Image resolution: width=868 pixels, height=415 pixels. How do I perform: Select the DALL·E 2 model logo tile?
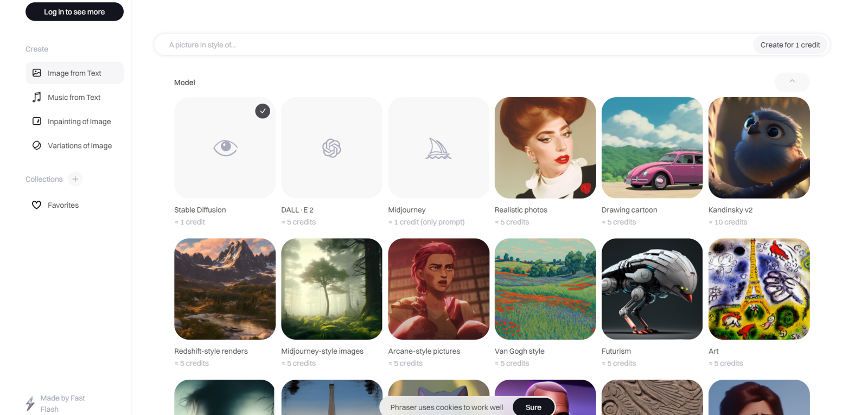click(x=331, y=148)
